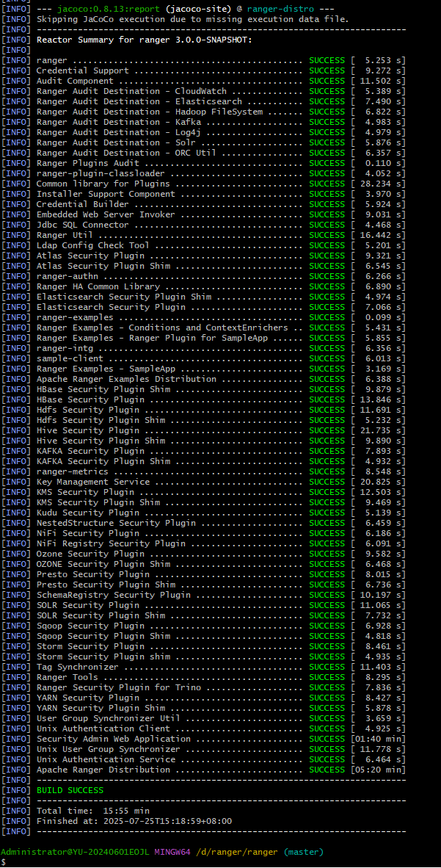Click the 'Ranger Tools' line
Screen dimensions: 441x868
click(204, 677)
